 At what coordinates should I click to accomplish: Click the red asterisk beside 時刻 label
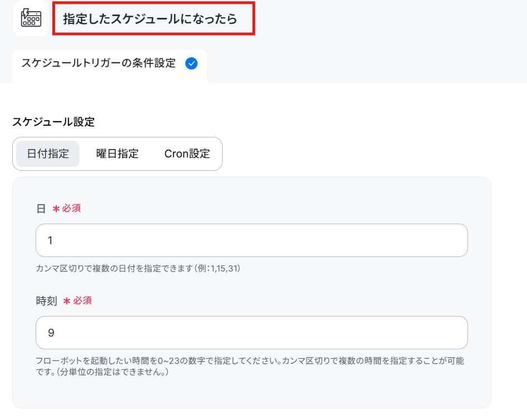point(67,301)
